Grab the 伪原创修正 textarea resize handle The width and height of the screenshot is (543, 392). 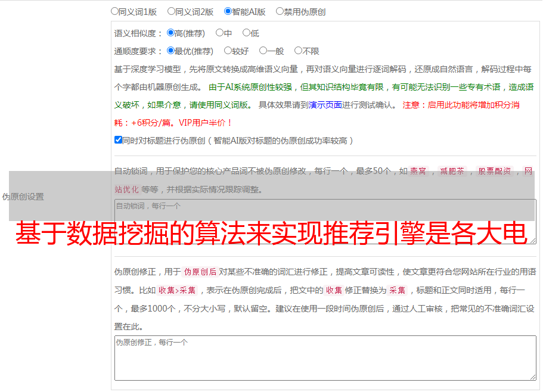point(533,377)
